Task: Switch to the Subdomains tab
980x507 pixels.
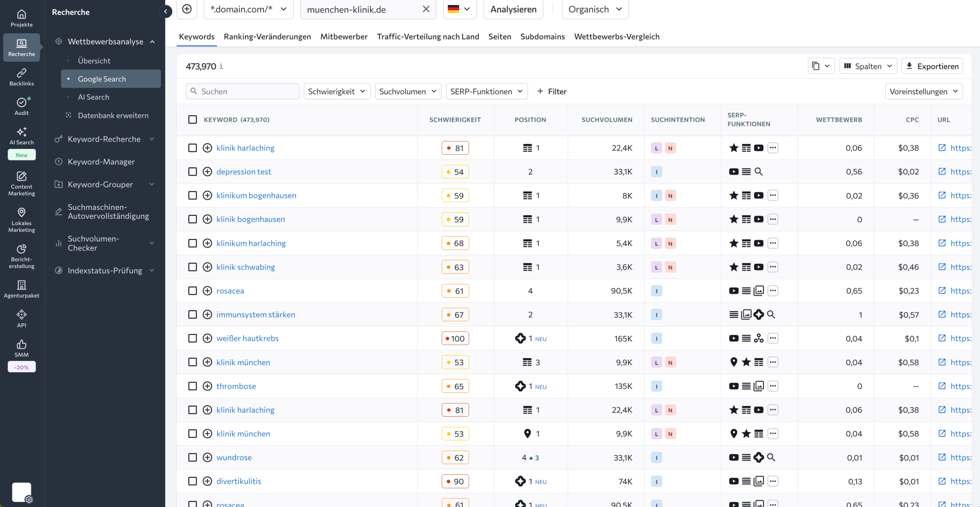Action: click(x=542, y=36)
